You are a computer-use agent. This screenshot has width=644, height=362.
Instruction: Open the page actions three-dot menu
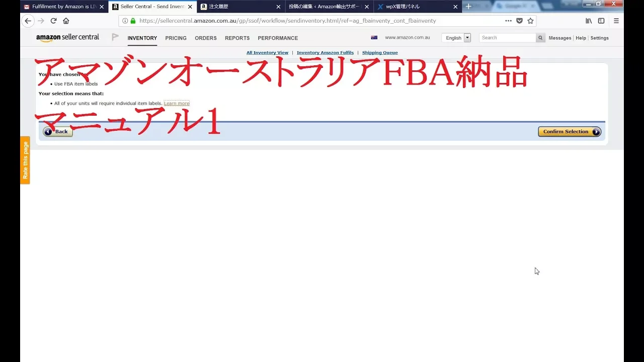[x=509, y=21]
